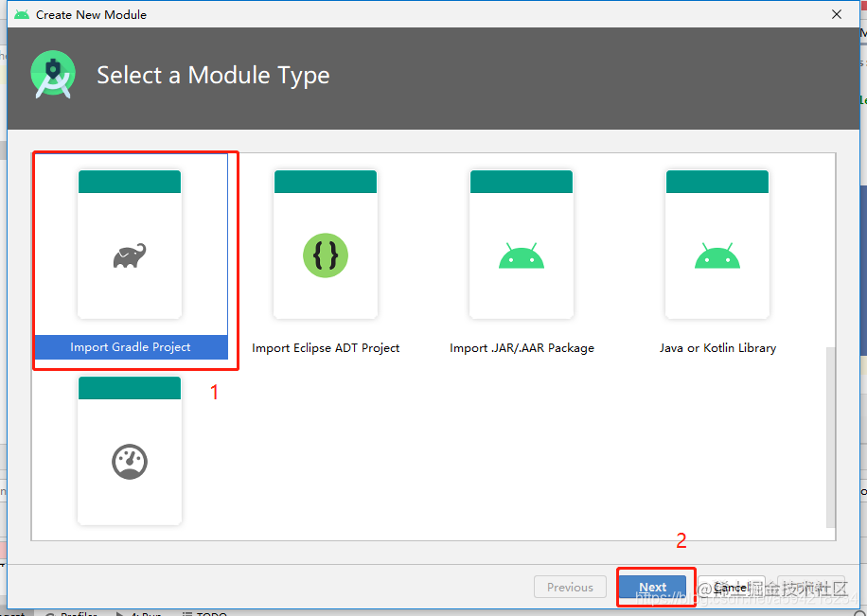Select the Import Gradle Project elephant icon
This screenshot has width=867, height=616.
click(x=130, y=256)
